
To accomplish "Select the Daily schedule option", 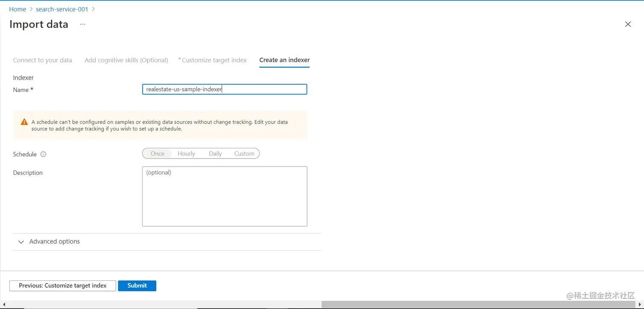I will click(215, 153).
